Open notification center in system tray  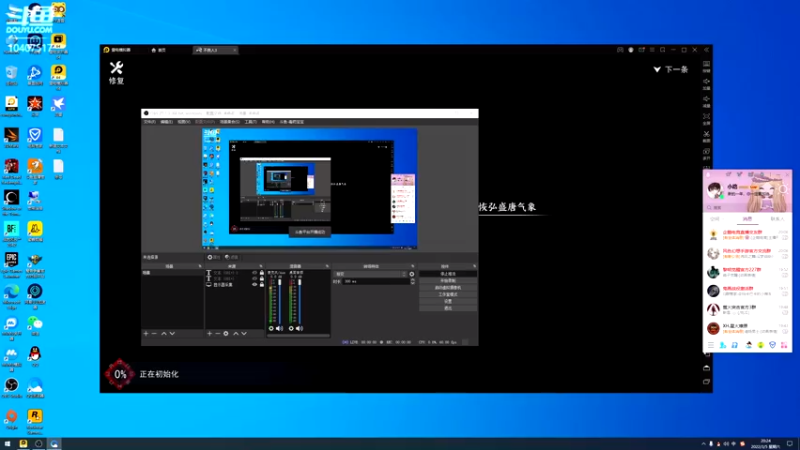(790, 444)
